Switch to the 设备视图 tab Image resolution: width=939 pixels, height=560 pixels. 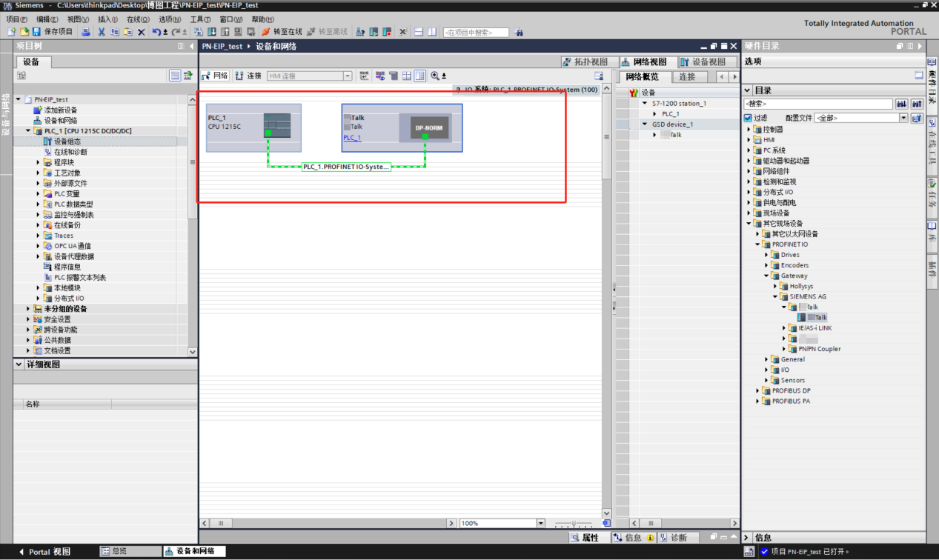coord(704,61)
